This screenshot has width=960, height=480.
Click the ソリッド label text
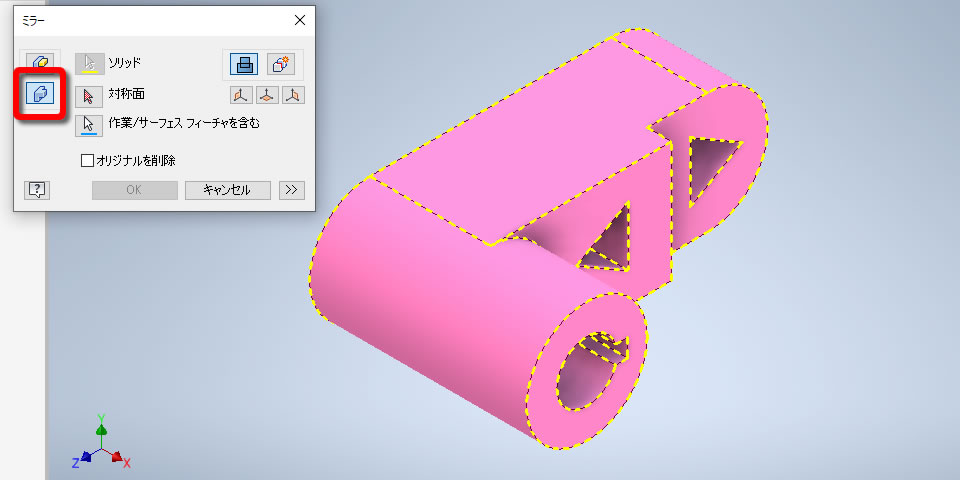click(x=125, y=62)
